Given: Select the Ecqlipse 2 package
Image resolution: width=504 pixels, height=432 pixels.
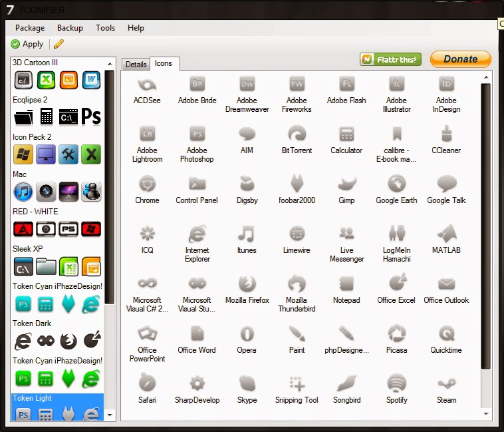Looking at the screenshot, I should pos(58,112).
